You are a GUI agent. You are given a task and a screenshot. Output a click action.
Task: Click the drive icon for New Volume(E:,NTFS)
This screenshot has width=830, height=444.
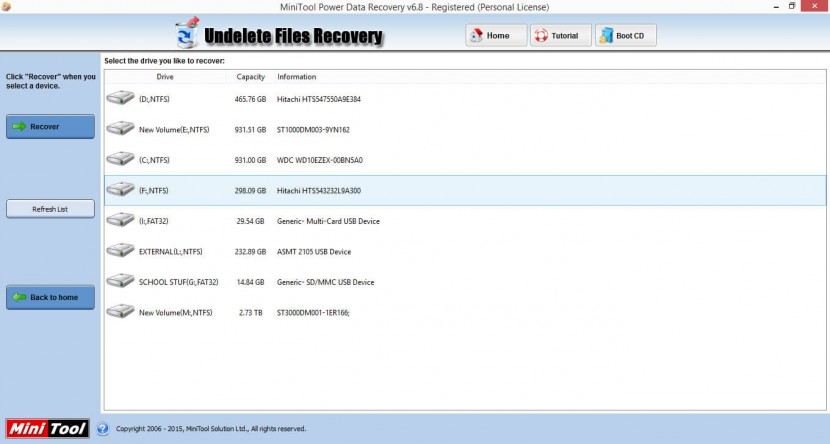tap(120, 129)
